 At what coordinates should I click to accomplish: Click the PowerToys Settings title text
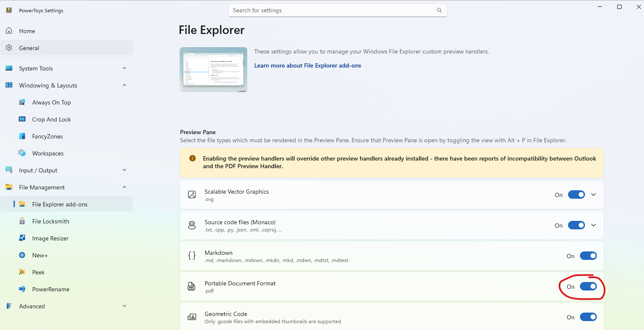41,11
